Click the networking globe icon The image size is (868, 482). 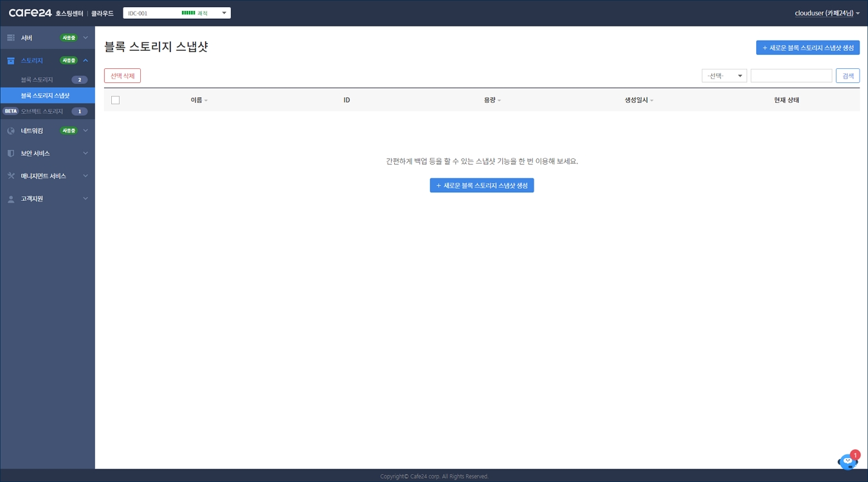pos(11,131)
